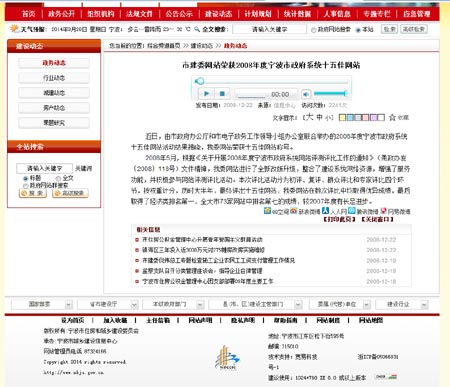This screenshot has height=387, width=450.
Task: Open 行业动态 sidebar button
Action: [x=54, y=78]
